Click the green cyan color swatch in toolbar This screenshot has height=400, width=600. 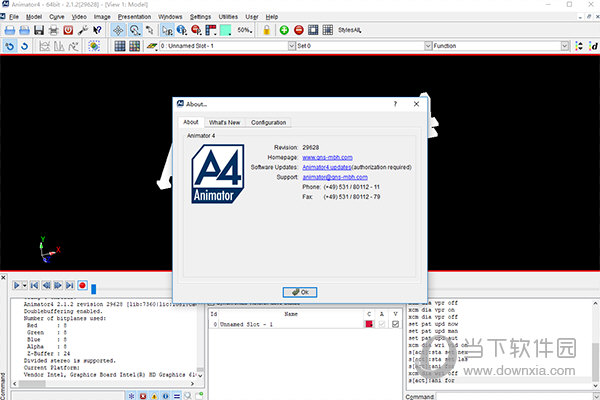(225, 30)
